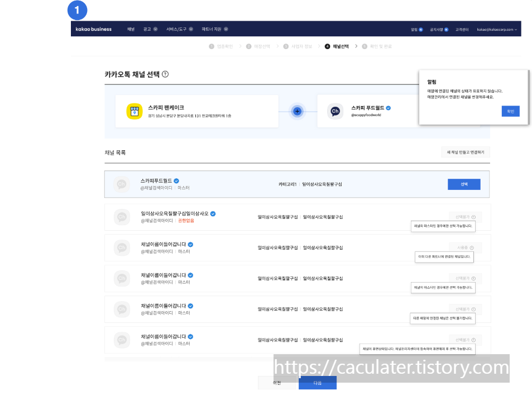
Task: Click info icon in the 권한없음 channel row
Action: (x=473, y=217)
